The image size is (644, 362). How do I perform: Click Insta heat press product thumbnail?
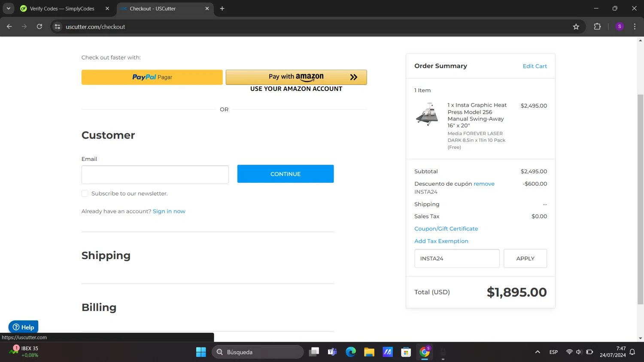pos(427,114)
